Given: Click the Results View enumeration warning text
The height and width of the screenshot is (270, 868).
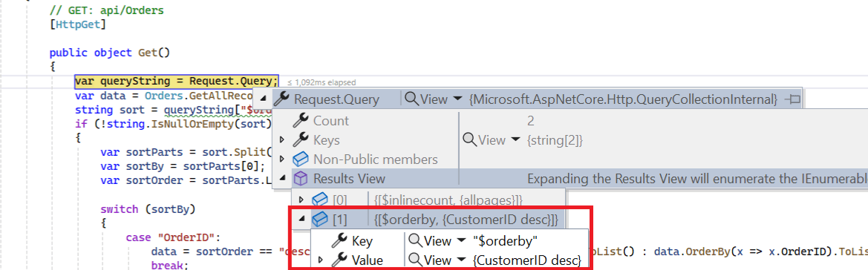Looking at the screenshot, I should 697,179.
